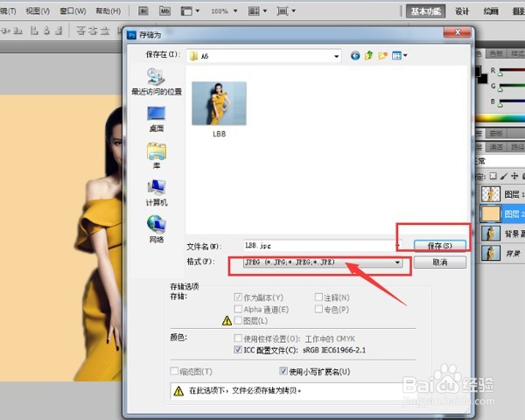Open the Network (网络) location
525x420 pixels.
(x=157, y=229)
